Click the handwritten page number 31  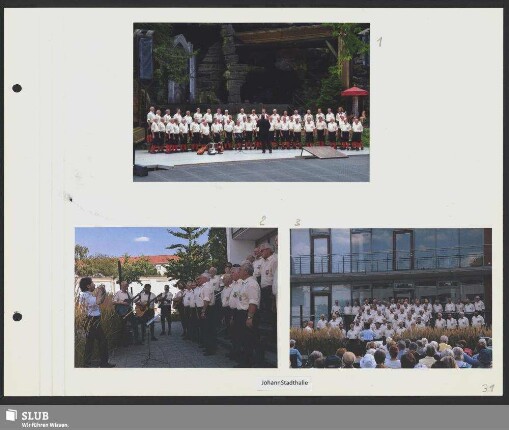(488, 388)
